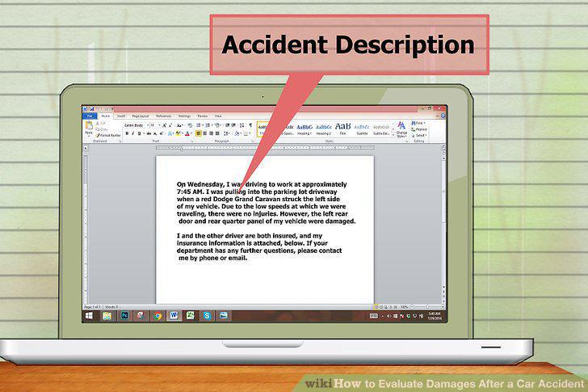
Task: Click the Replace button
Action: pyautogui.click(x=419, y=129)
